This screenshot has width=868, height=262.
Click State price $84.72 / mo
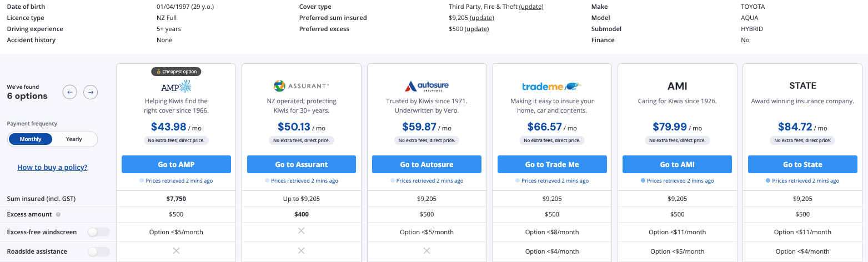[x=802, y=127]
